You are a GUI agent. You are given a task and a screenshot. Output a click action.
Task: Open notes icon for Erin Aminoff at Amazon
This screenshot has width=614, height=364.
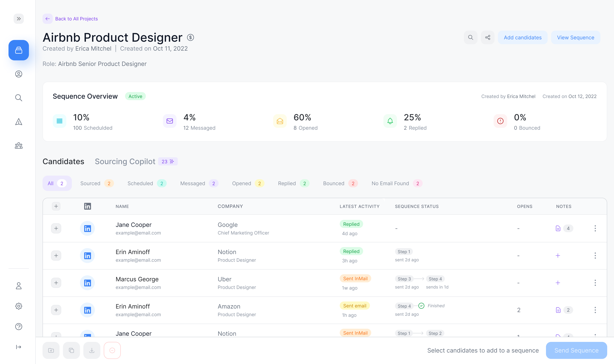pyautogui.click(x=558, y=310)
